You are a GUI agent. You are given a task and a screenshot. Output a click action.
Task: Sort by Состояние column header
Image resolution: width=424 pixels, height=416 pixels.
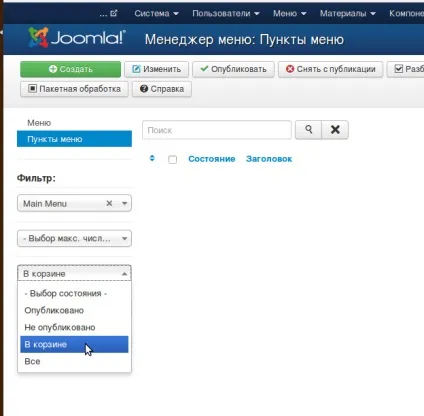point(212,159)
